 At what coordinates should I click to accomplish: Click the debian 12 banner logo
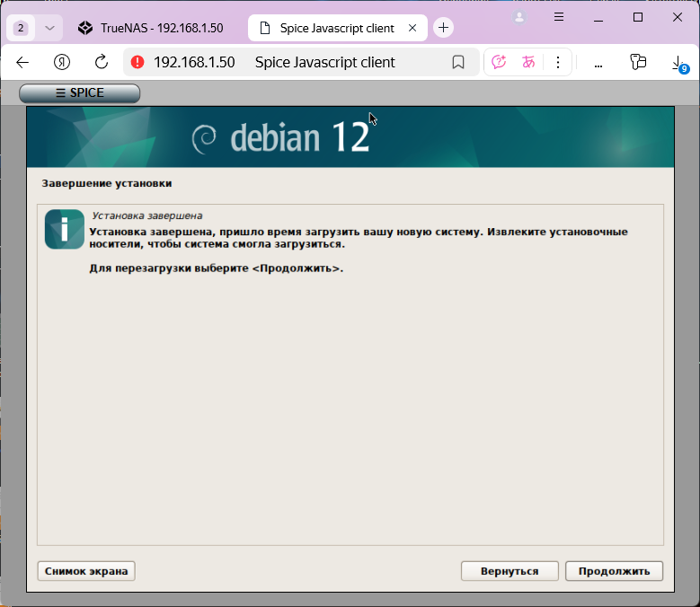[x=281, y=136]
